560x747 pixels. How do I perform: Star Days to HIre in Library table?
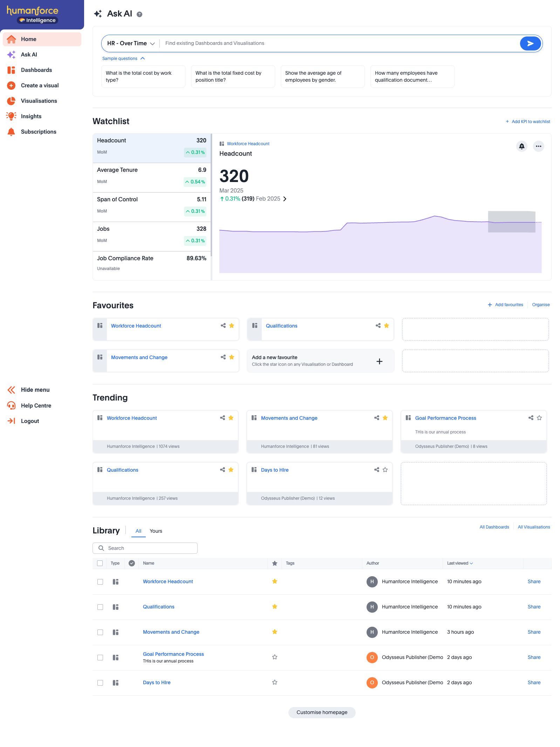click(x=275, y=682)
